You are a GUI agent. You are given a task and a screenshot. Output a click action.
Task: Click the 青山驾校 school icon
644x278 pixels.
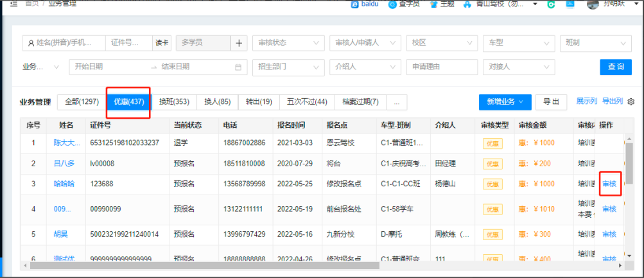(467, 4)
